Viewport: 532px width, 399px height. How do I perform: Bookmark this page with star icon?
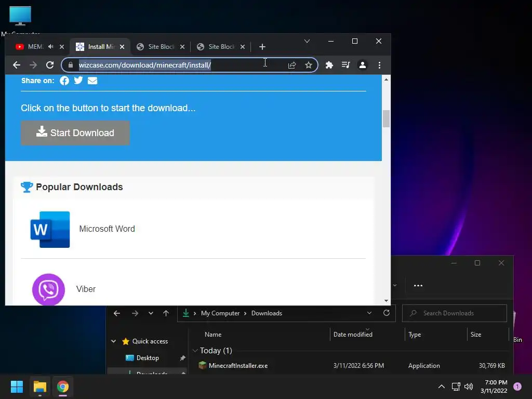pos(308,65)
